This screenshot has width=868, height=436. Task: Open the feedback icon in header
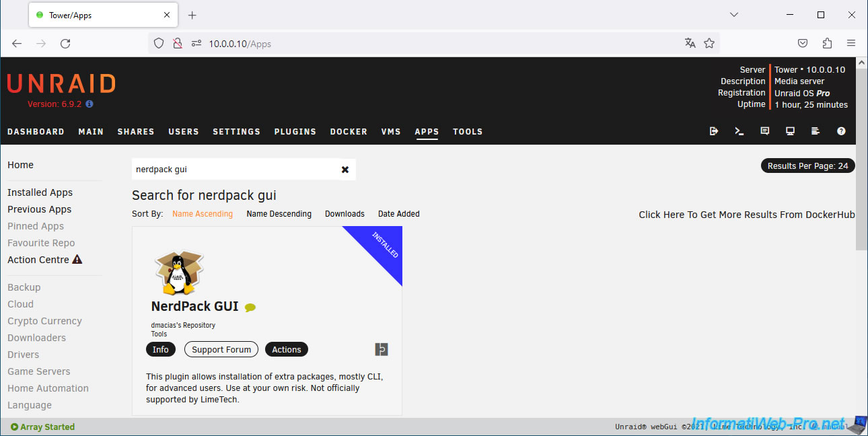[765, 131]
